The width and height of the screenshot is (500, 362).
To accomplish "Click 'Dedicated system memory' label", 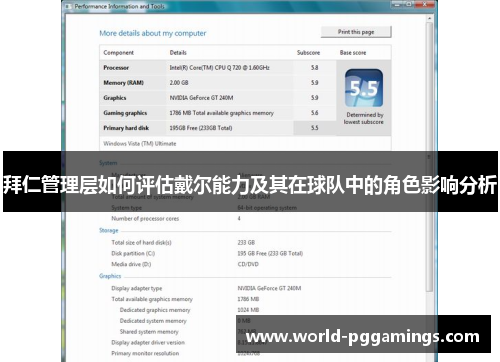I will [153, 321].
